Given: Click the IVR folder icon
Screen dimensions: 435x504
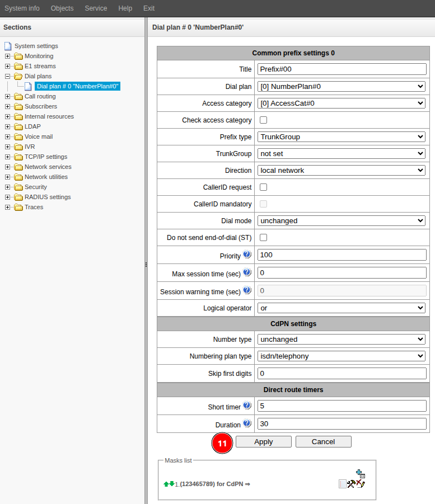Looking at the screenshot, I should click(x=18, y=147).
